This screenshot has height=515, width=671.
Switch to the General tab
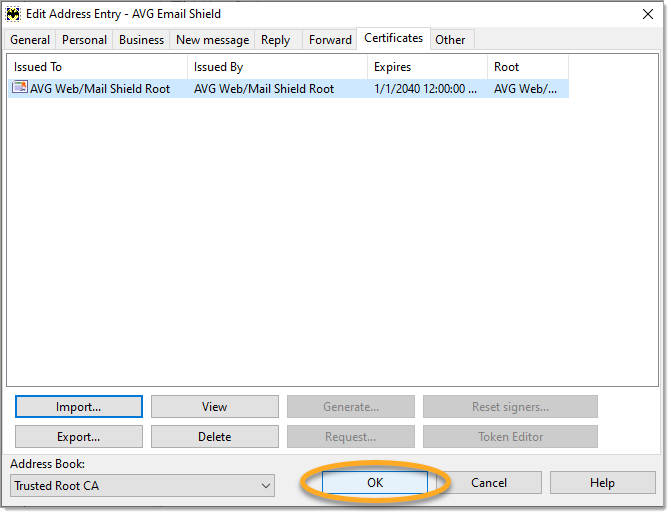[x=31, y=40]
